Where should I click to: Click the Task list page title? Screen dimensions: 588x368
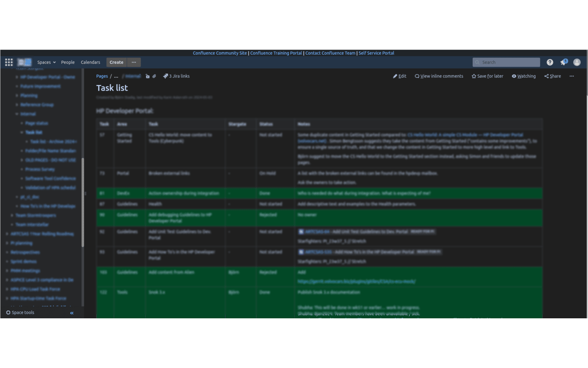tap(112, 88)
